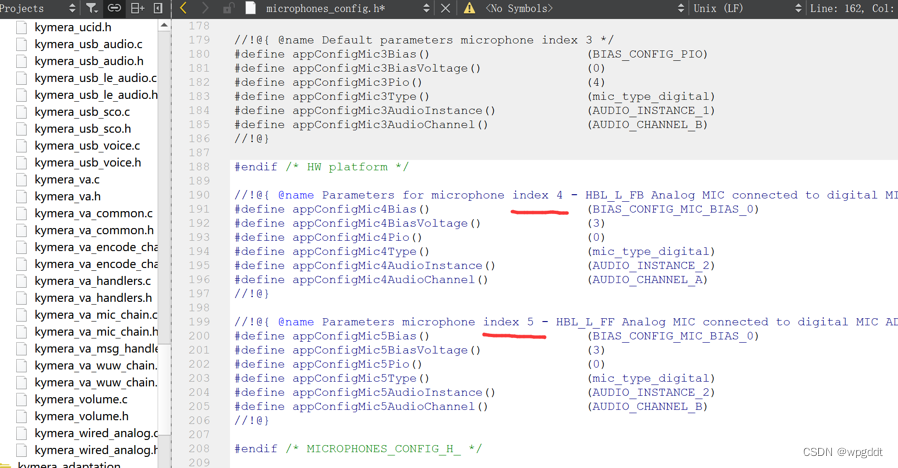This screenshot has height=468, width=898.
Task: Click the file icon beside kymera_va_msg_handle
Action: pos(22,348)
